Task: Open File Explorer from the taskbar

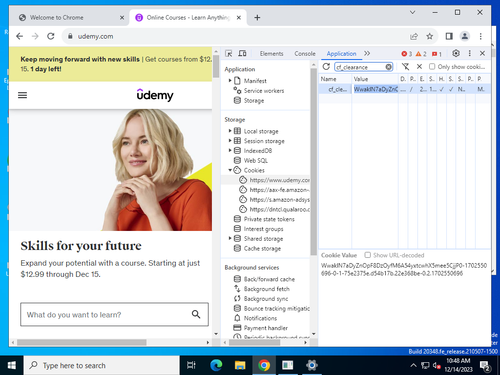Action: (x=240, y=365)
